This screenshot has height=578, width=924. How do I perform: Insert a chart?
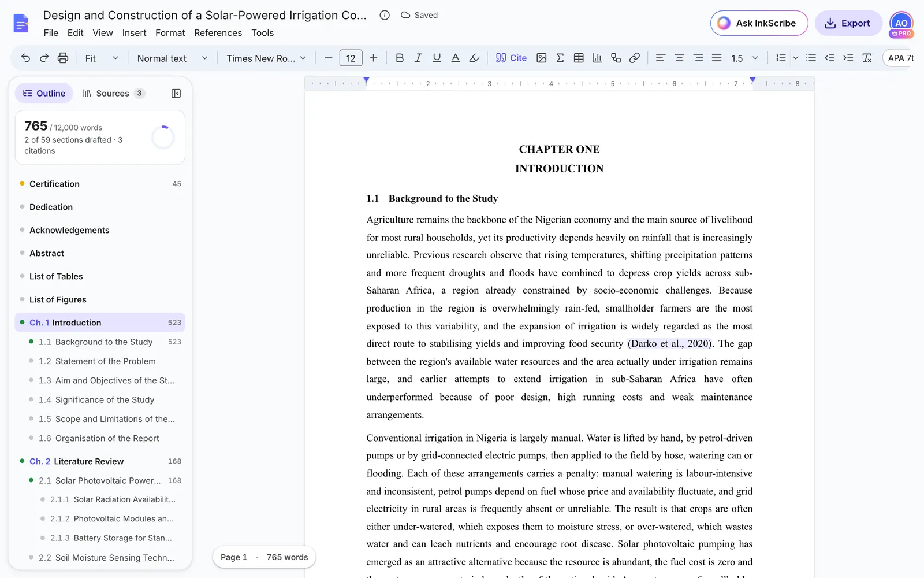597,58
